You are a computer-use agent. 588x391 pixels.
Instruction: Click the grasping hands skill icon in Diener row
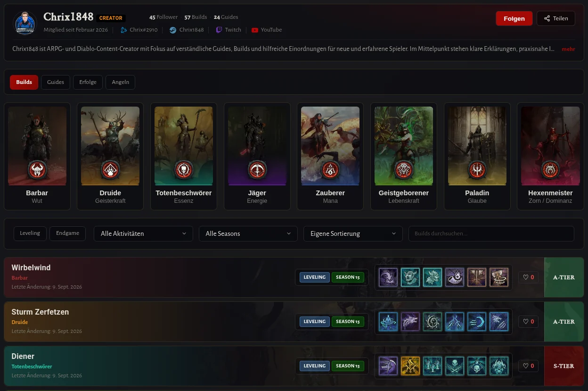click(433, 366)
